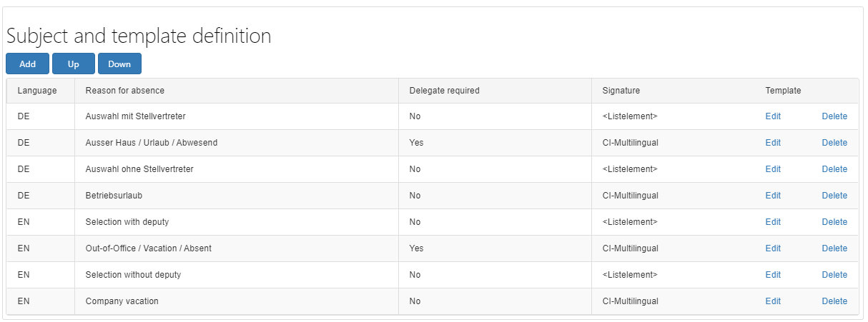Delete Auswahl ohne Stellvertreter entry
Viewport: 868px width, 322px height.
834,169
